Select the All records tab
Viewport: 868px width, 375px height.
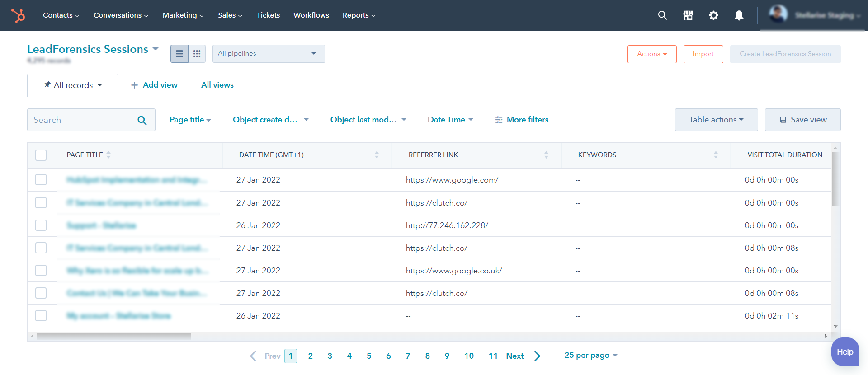pyautogui.click(x=73, y=85)
